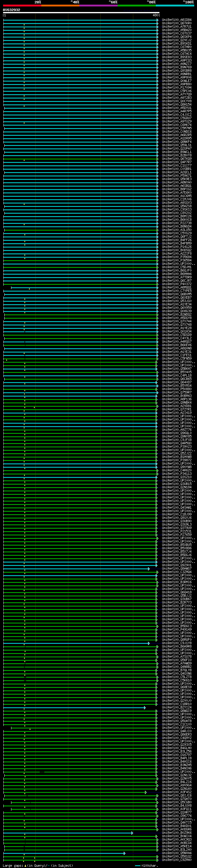
Task: Open hit UniRef100_A8MQQ1
Action: 177,287
